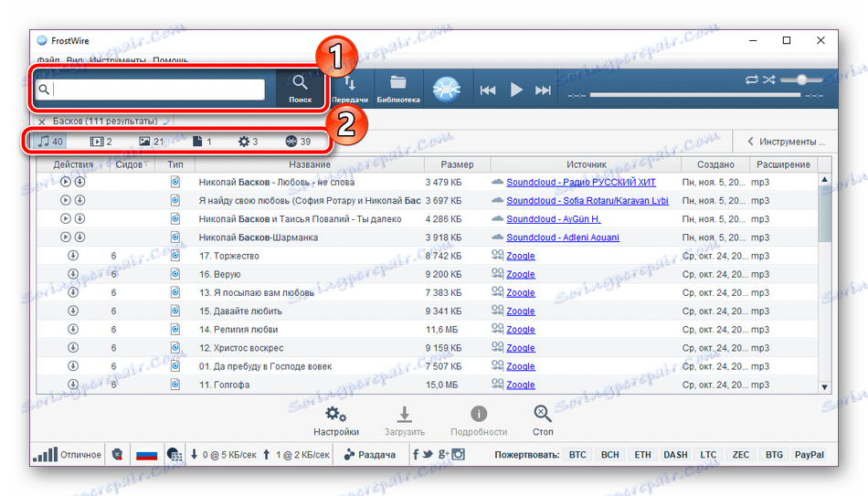Open Soundcloud - Sofia Rotaru/Karavan Lybi link
Image resolution: width=868 pixels, height=496 pixels.
[587, 200]
